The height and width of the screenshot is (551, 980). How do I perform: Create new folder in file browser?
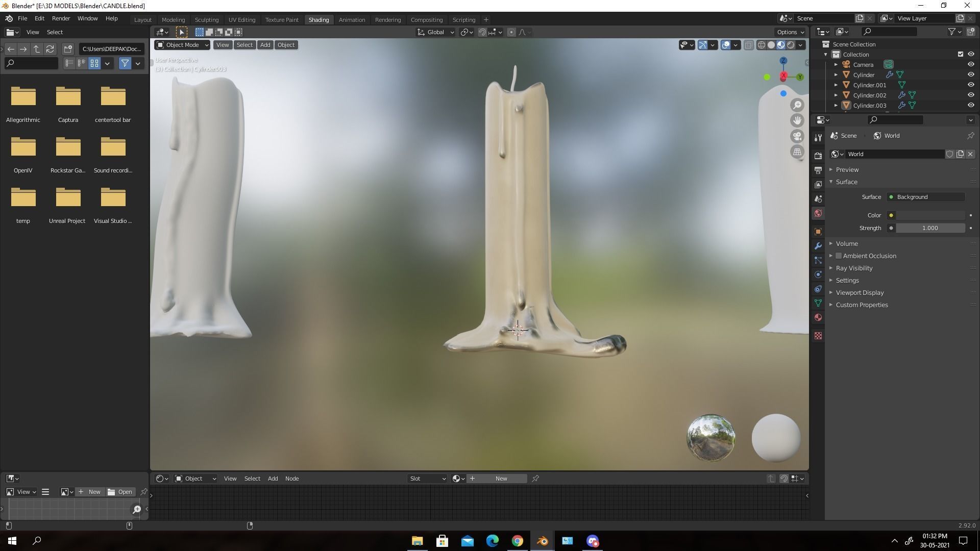point(68,49)
